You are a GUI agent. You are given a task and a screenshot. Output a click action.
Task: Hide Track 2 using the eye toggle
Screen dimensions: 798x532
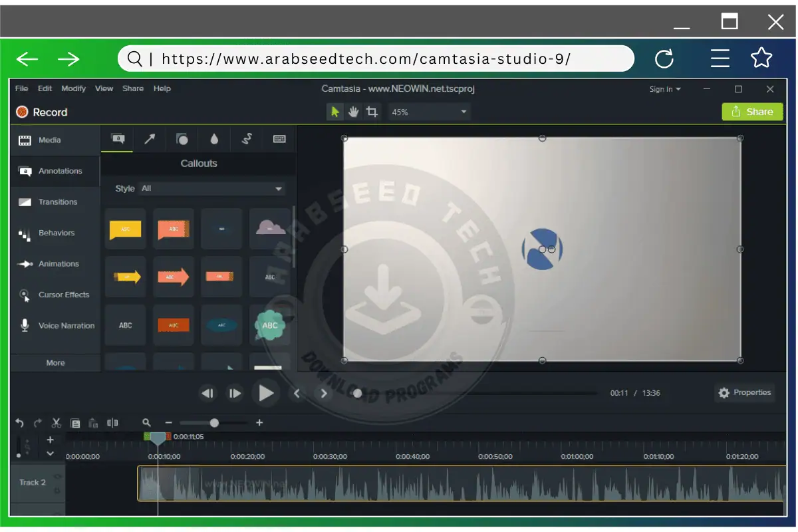[x=57, y=476]
